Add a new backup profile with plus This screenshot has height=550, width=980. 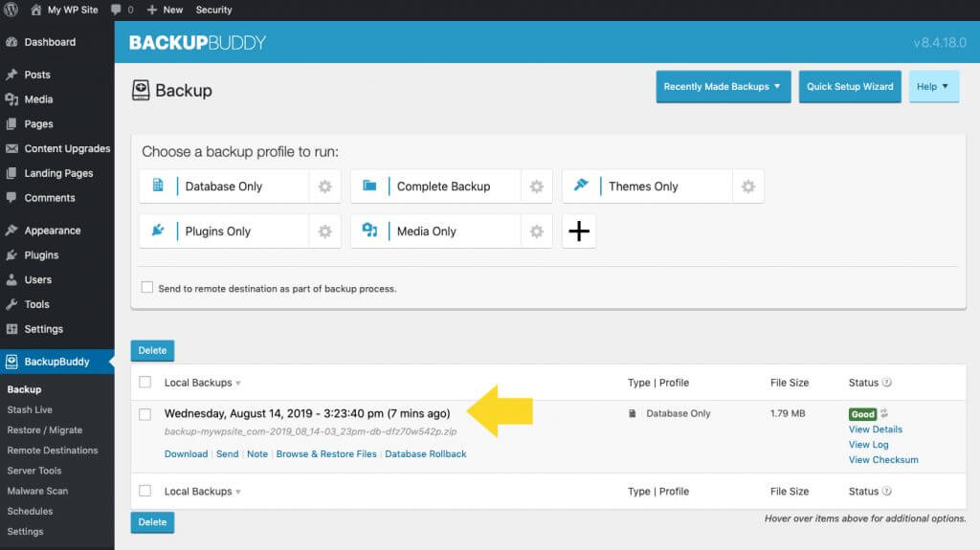click(x=579, y=231)
